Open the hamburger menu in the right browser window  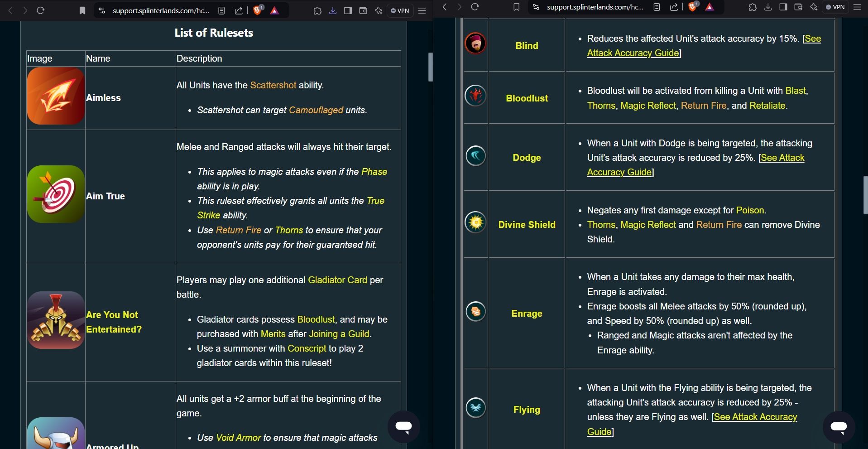pyautogui.click(x=857, y=7)
